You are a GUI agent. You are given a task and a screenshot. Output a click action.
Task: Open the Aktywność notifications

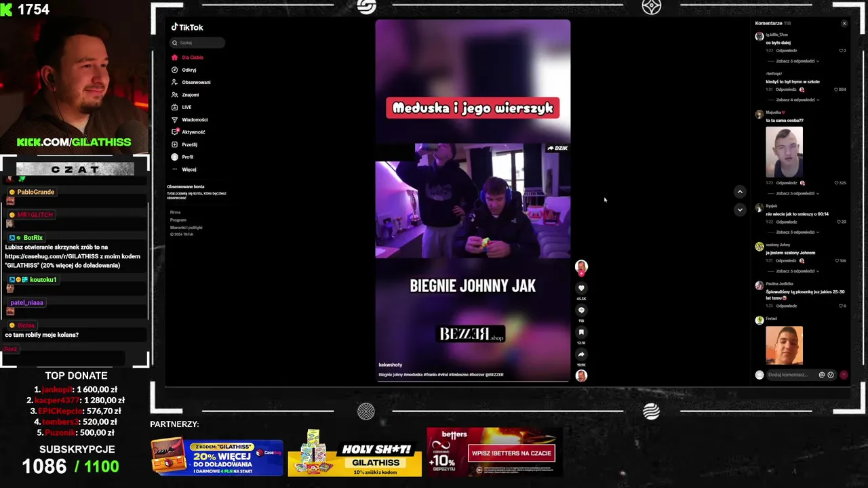click(188, 132)
